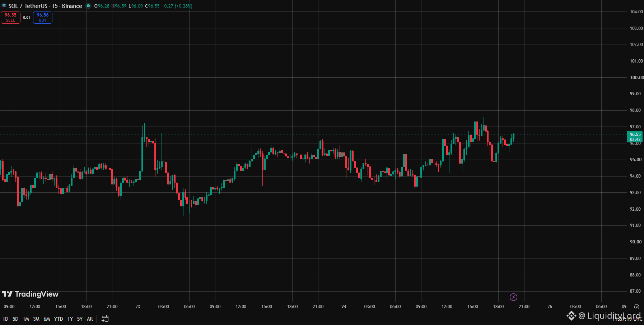The height and width of the screenshot is (325, 644).
Task: Open the SOL / TetherUS symbol title
Action: pyautogui.click(x=45, y=6)
